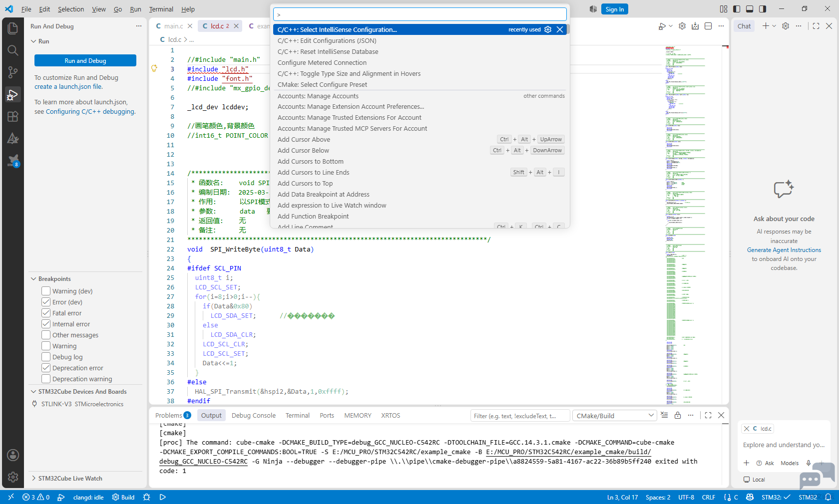Toggle output scroll lock icon

click(678, 415)
